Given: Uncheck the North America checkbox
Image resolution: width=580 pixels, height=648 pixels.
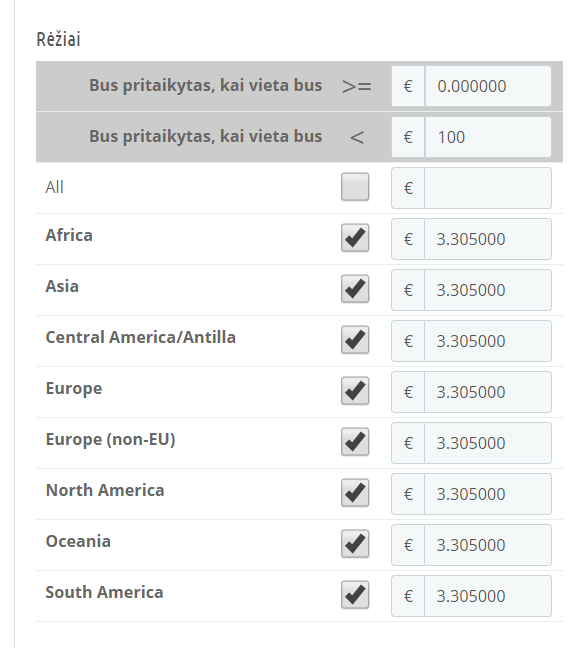Looking at the screenshot, I should click(x=355, y=493).
